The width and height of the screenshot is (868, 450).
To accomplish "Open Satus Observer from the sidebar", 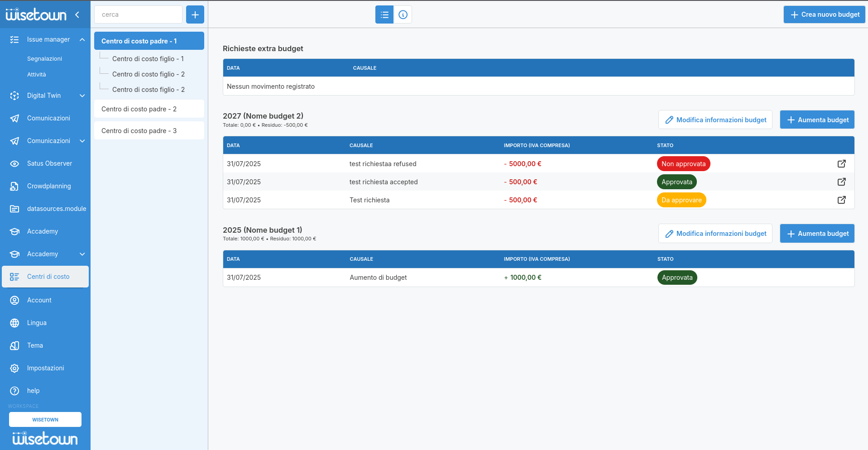I will tap(49, 163).
